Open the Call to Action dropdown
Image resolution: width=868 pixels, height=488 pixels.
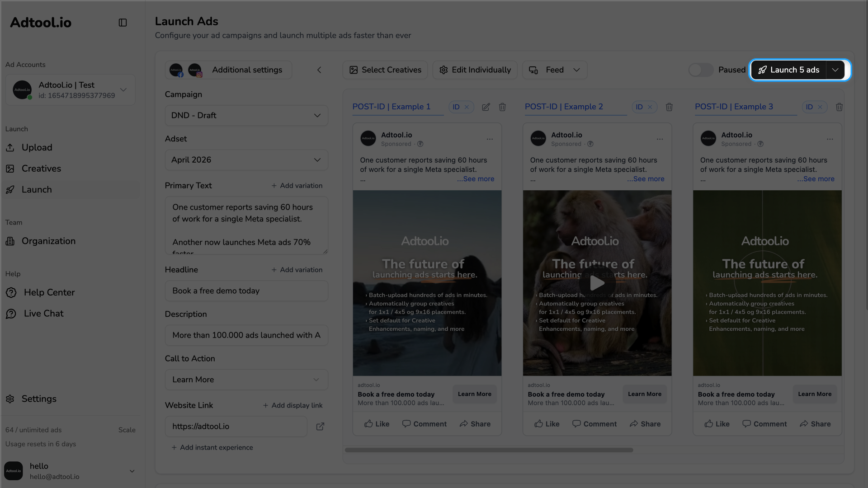[246, 380]
